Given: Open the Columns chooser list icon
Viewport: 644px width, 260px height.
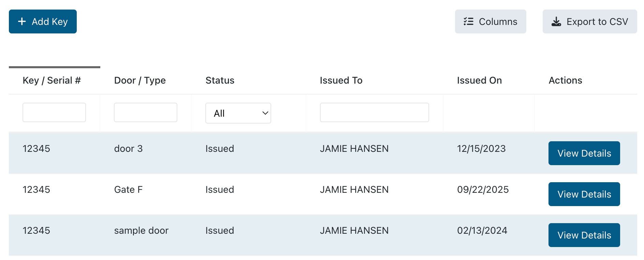Looking at the screenshot, I should pos(468,21).
